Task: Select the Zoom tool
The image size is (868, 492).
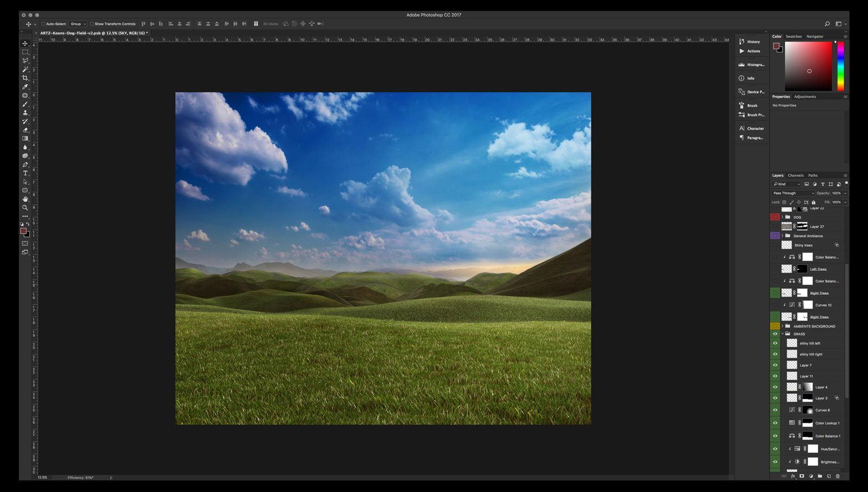Action: click(x=25, y=208)
